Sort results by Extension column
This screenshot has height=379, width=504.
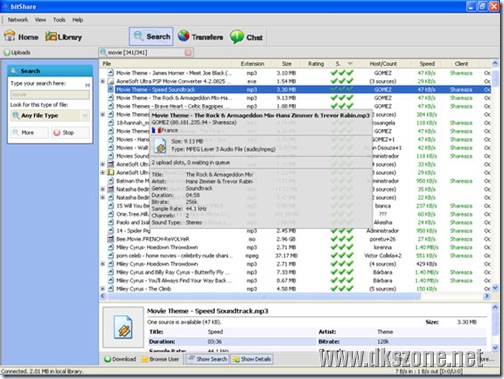click(x=252, y=63)
